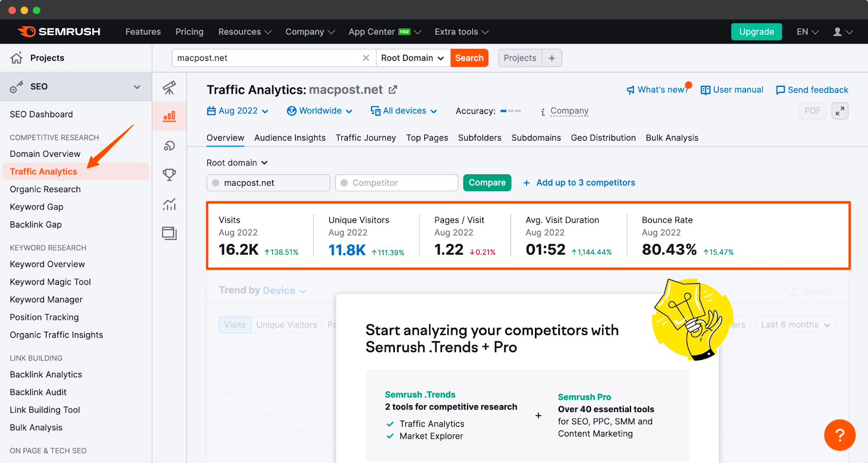Click the orange Search button
Screen dimensions: 868x463
coord(469,58)
